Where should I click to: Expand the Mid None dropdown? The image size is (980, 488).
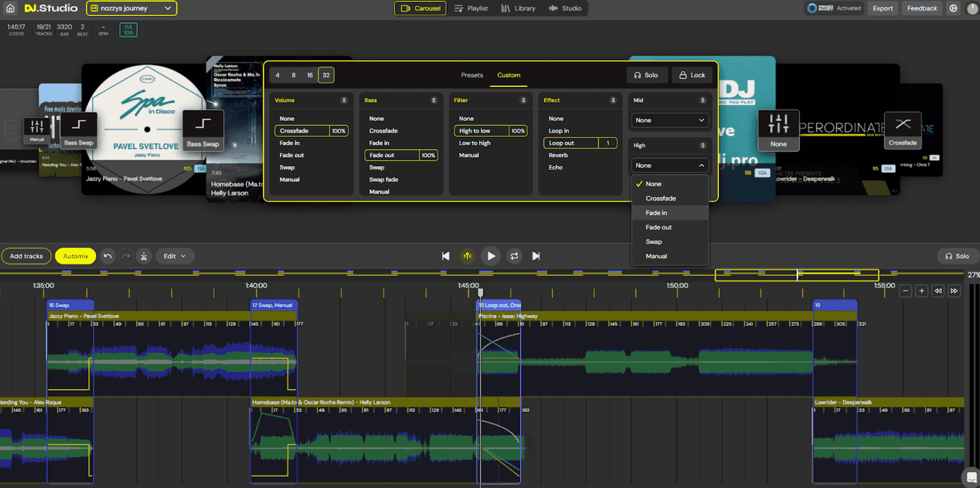[669, 120]
